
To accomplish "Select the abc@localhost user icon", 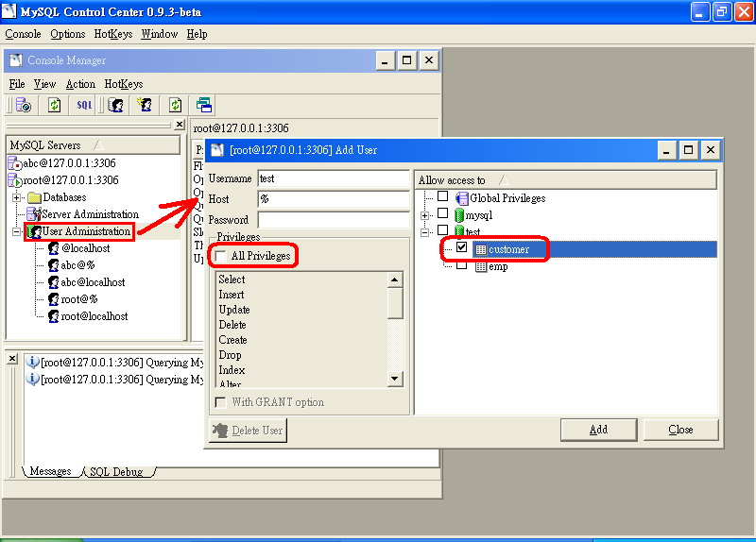I will click(x=54, y=281).
